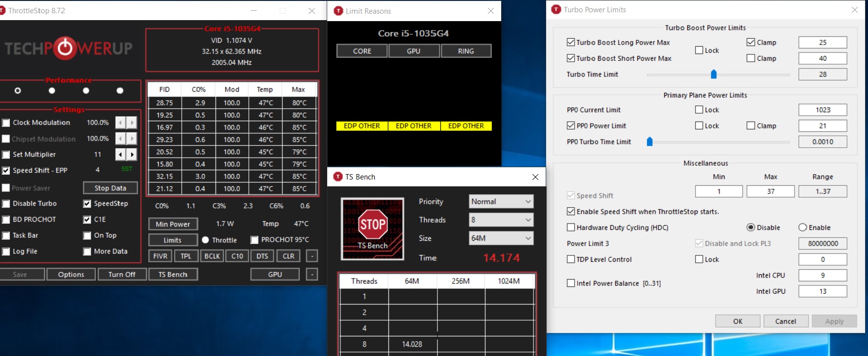
Task: Click the Speed Shift Max field showing 37
Action: click(x=771, y=192)
